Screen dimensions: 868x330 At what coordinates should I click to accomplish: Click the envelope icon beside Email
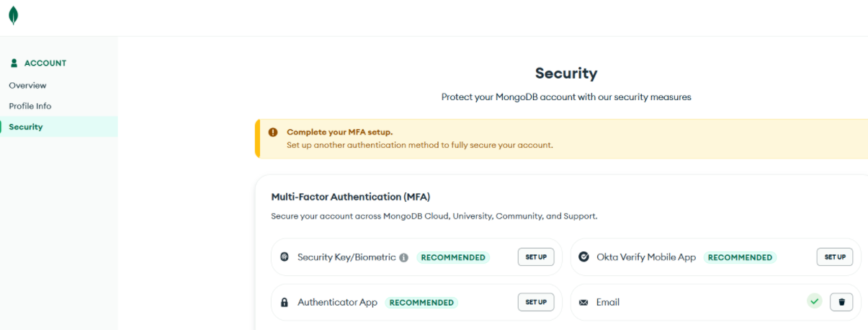point(583,303)
